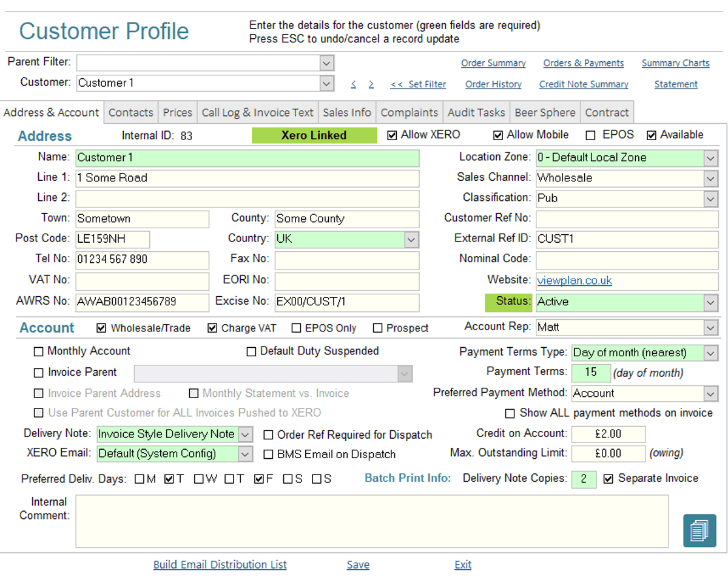Go to previous customer using left arrow

point(354,84)
